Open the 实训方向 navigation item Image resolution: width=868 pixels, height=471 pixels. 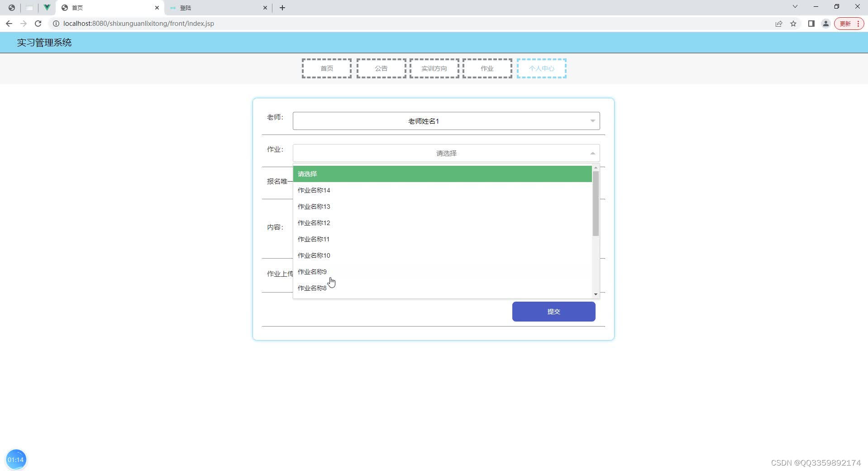click(x=434, y=68)
